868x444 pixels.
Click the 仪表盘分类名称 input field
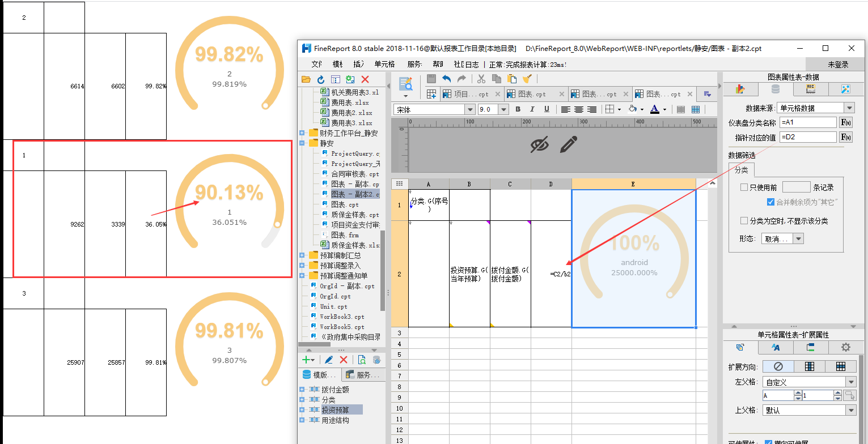[808, 122]
